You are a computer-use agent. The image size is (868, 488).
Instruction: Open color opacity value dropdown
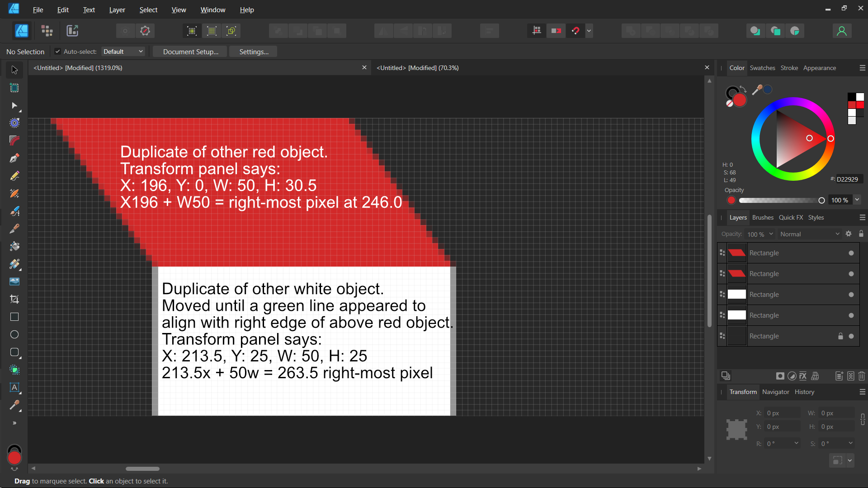click(x=857, y=200)
